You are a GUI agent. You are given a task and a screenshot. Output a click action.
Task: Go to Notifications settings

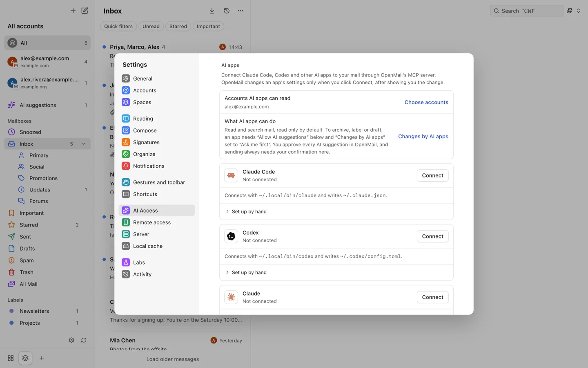[156, 166]
